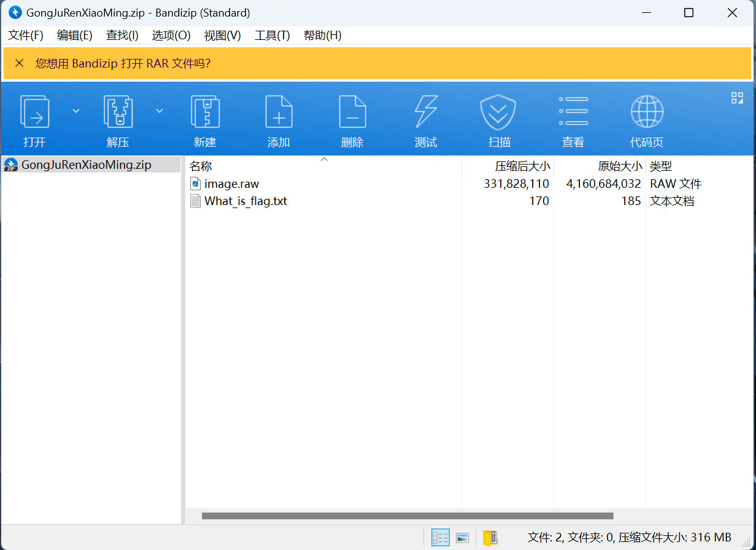756x550 pixels.
Task: Open the 编辑(E) menu
Action: click(75, 35)
